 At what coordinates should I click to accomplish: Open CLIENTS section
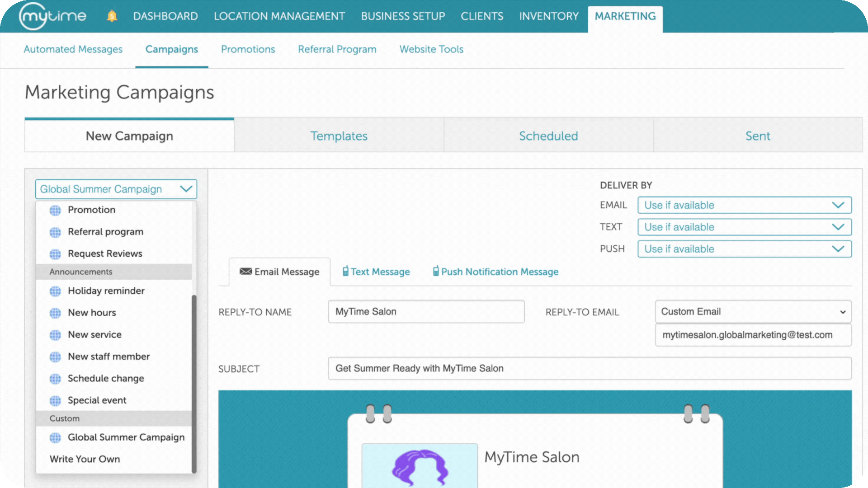(x=482, y=16)
